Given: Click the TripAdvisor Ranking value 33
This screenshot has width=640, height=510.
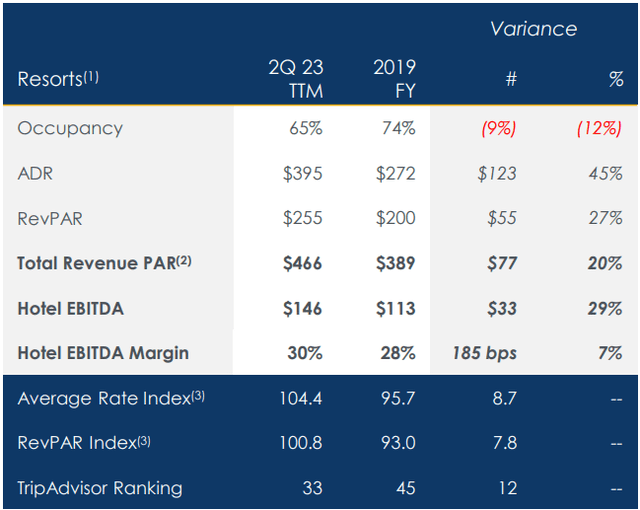Looking at the screenshot, I should 313,488.
